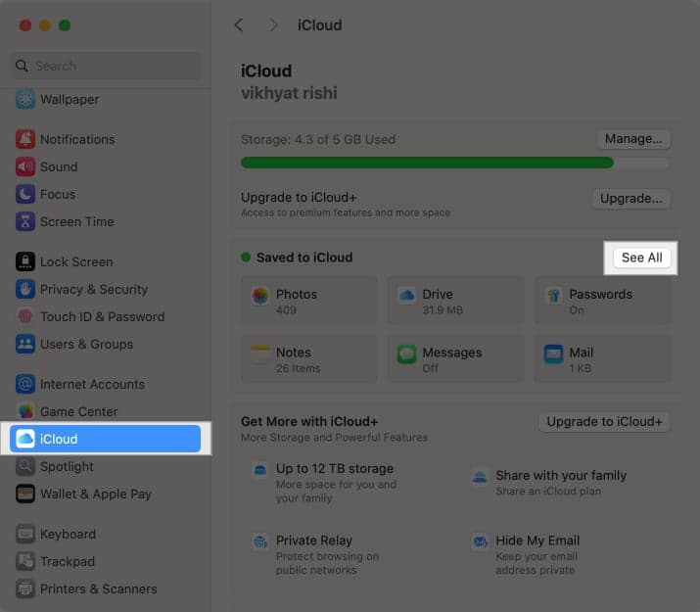
Task: Select Game Center label in sidebar
Action: [79, 411]
